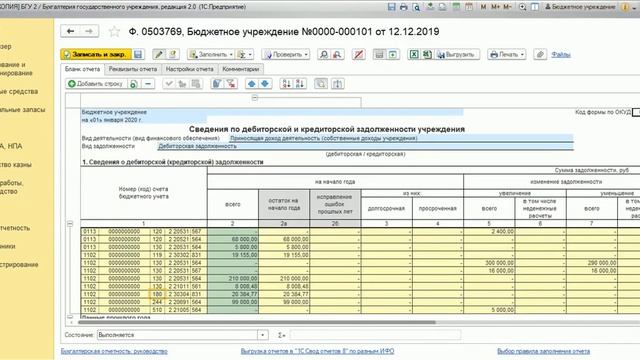Click the magnifier find icon in form toolbar
This screenshot has height=360, width=640.
(324, 54)
